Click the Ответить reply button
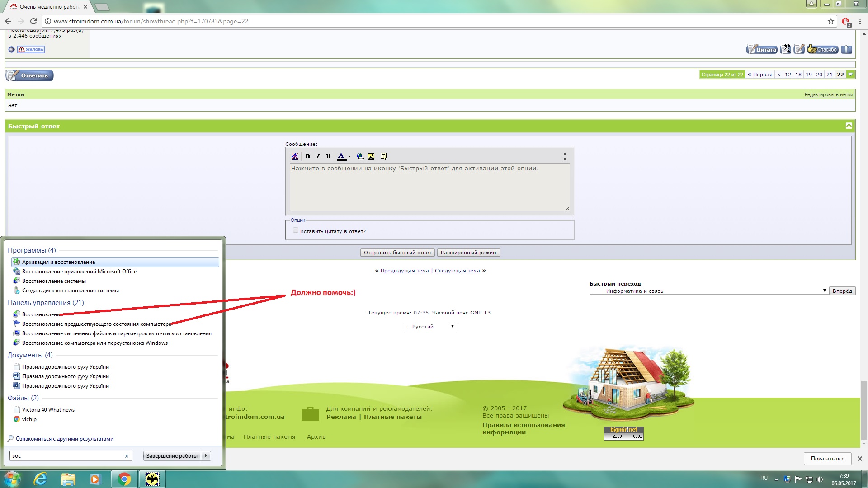This screenshot has height=488, width=868. click(x=29, y=75)
